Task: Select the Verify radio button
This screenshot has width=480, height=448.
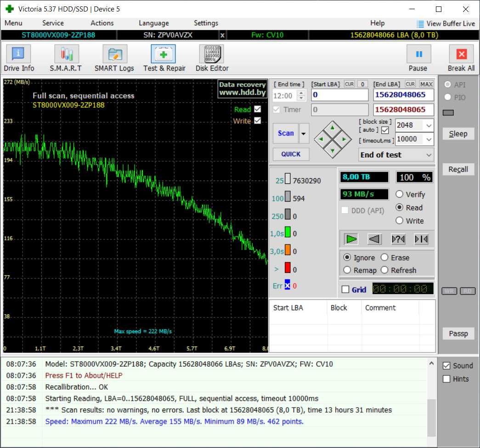Action: click(x=399, y=194)
